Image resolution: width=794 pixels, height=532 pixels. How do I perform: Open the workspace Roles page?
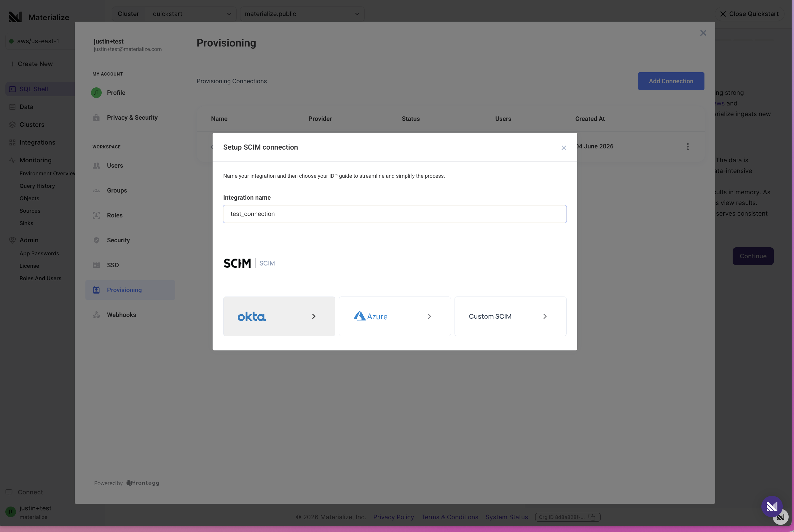point(130,215)
